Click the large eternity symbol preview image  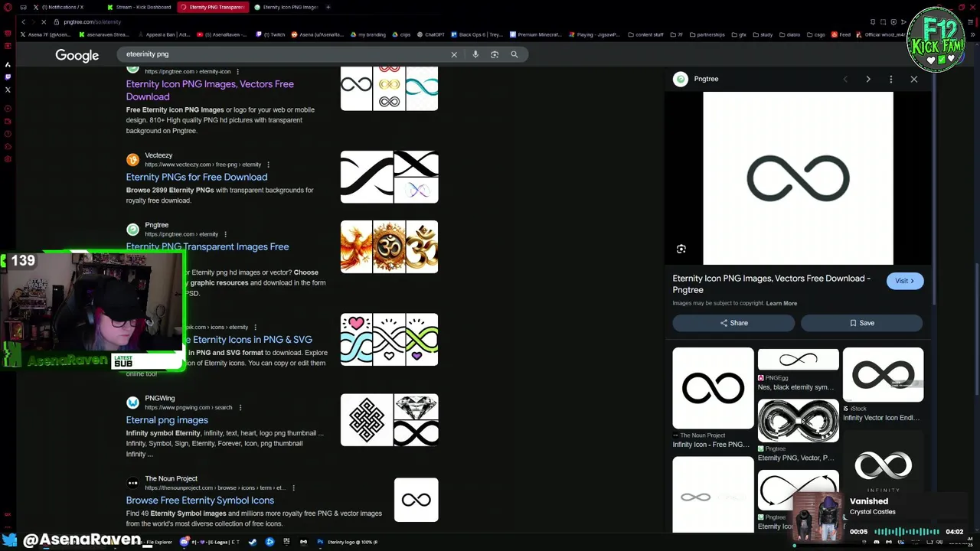click(798, 178)
